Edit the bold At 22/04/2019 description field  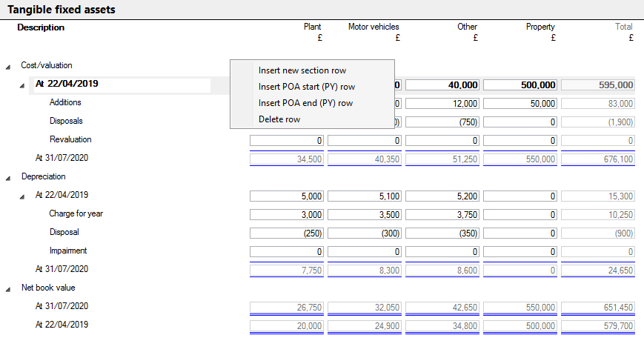pyautogui.click(x=122, y=85)
